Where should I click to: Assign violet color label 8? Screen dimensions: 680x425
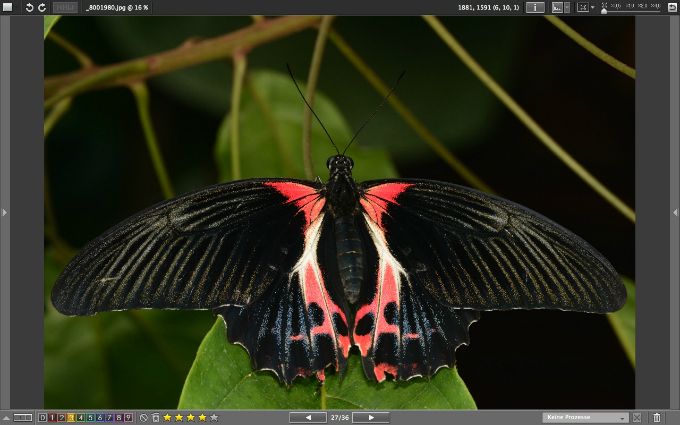(x=119, y=418)
